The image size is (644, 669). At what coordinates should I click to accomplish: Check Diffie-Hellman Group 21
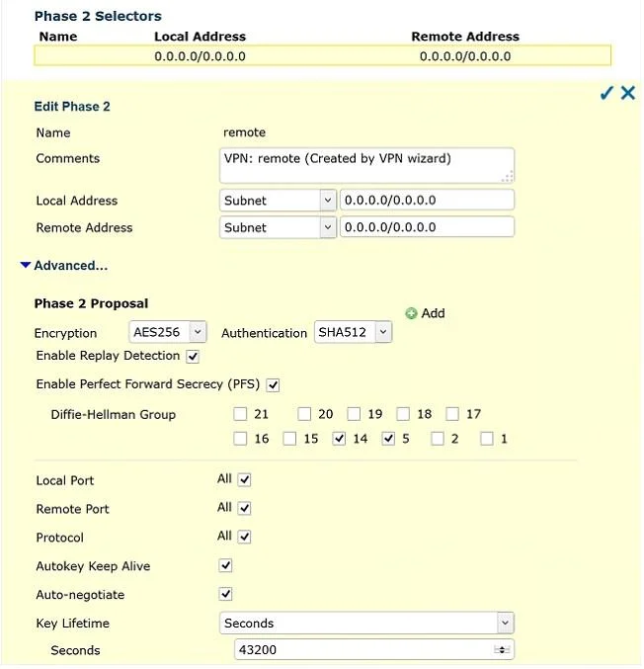click(240, 414)
